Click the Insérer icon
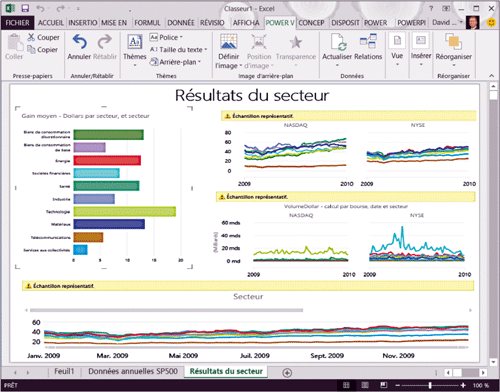 click(x=421, y=41)
